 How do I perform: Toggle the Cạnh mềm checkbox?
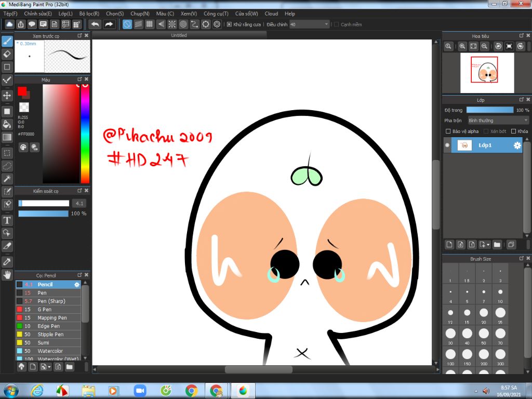point(336,24)
